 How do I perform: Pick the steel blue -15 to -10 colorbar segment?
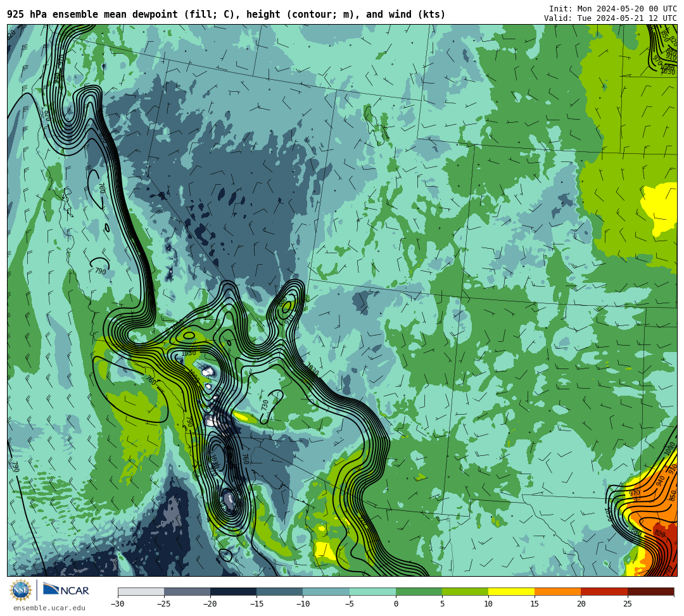(x=280, y=591)
